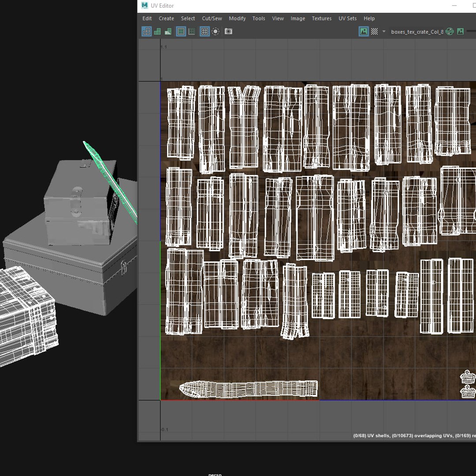Toggle internal shell borders icon
Image resolution: width=476 pixels, height=476 pixels.
pyautogui.click(x=192, y=31)
